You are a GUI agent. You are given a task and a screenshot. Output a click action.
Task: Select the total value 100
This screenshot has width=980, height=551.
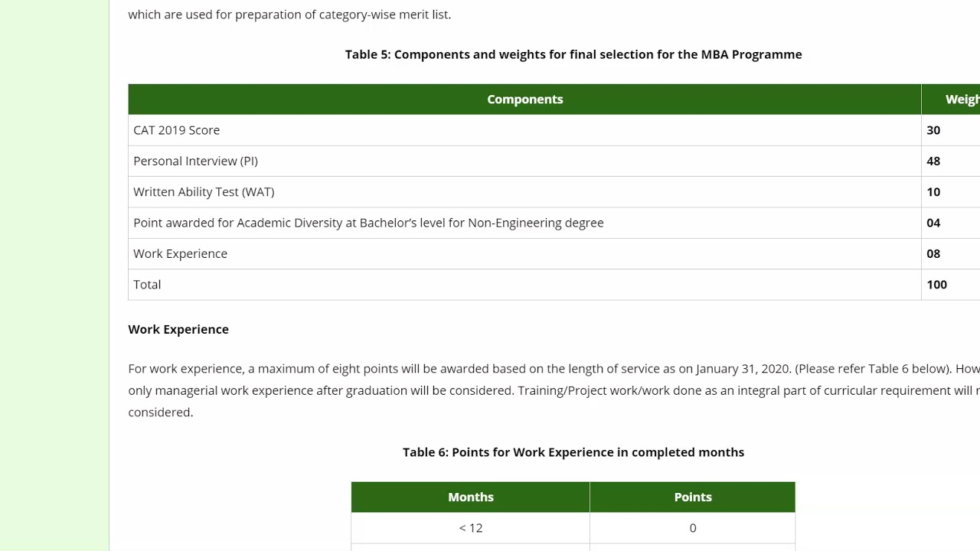pos(936,284)
